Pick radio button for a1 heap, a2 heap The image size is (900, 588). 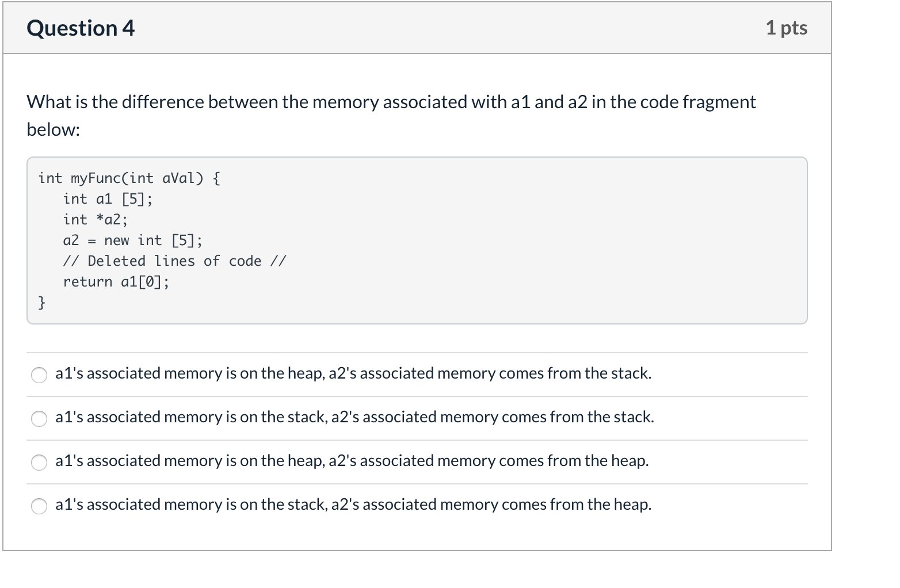click(39, 463)
